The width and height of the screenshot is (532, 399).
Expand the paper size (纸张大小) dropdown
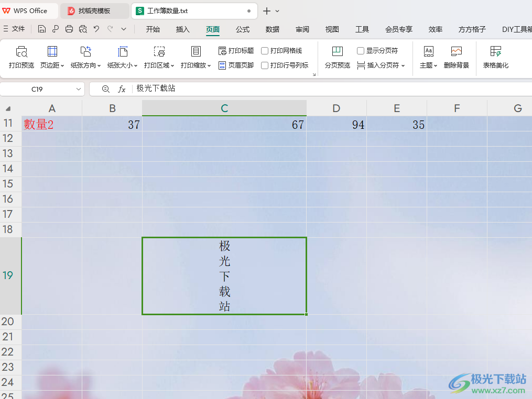tap(136, 66)
